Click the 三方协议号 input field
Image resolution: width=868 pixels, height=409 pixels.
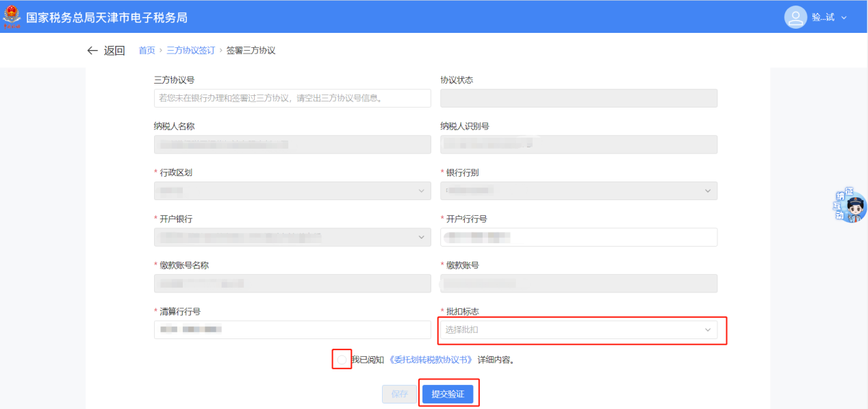pos(292,98)
